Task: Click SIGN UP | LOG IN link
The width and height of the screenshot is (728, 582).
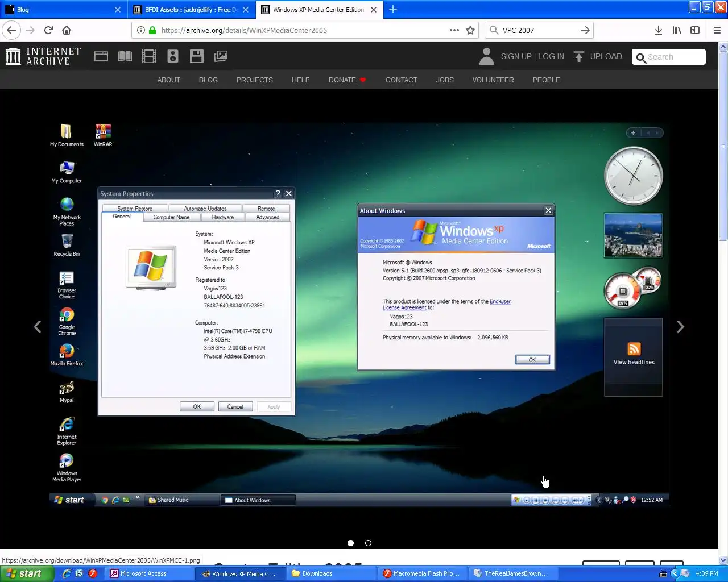Action: [x=532, y=56]
